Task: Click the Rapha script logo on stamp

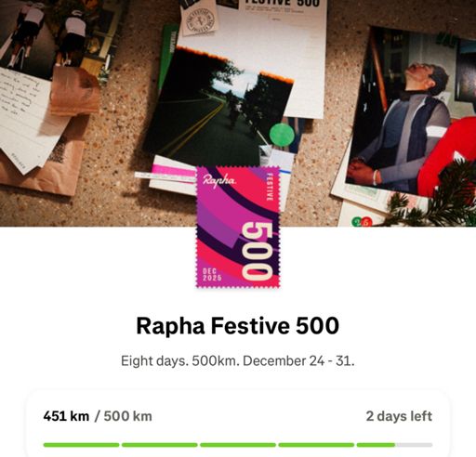Action: point(219,179)
